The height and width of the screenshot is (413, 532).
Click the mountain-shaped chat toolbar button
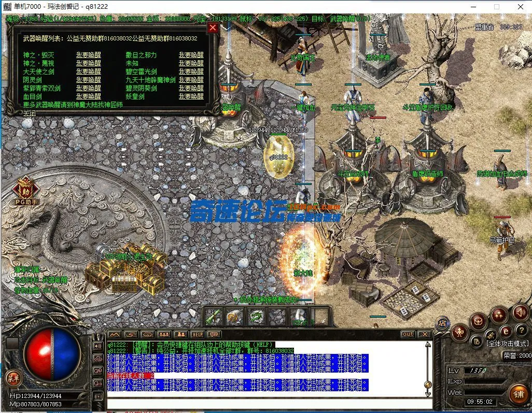tap(114, 334)
